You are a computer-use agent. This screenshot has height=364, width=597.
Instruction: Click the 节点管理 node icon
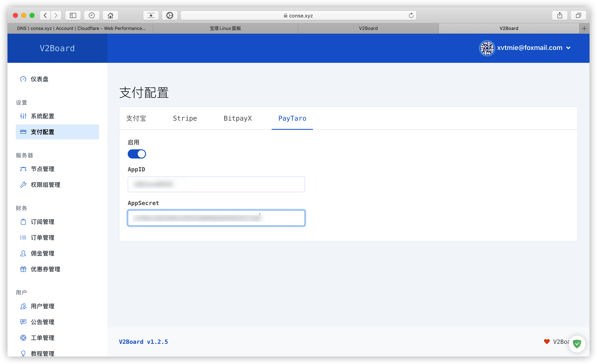(23, 169)
